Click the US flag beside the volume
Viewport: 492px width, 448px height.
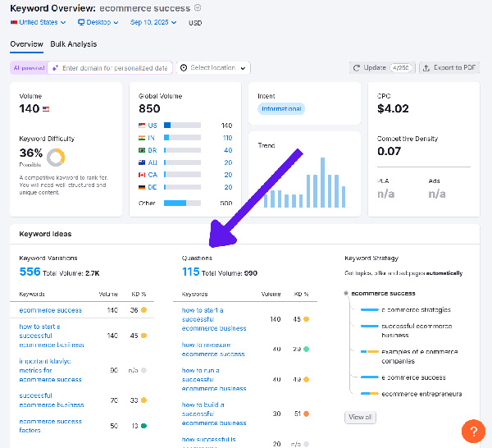[47, 109]
